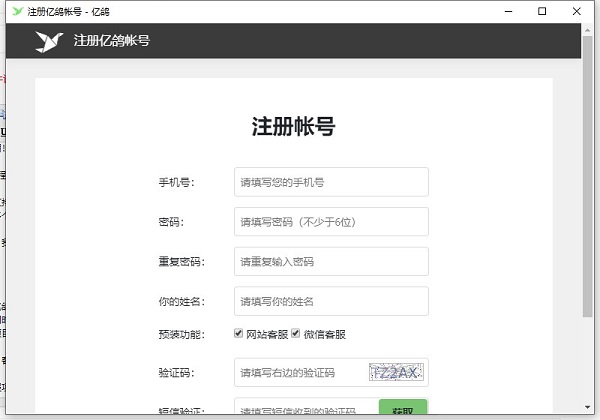Screen dimensions: 600x420
Task: Toggle the 网站客服 checkbox
Action: tap(239, 333)
